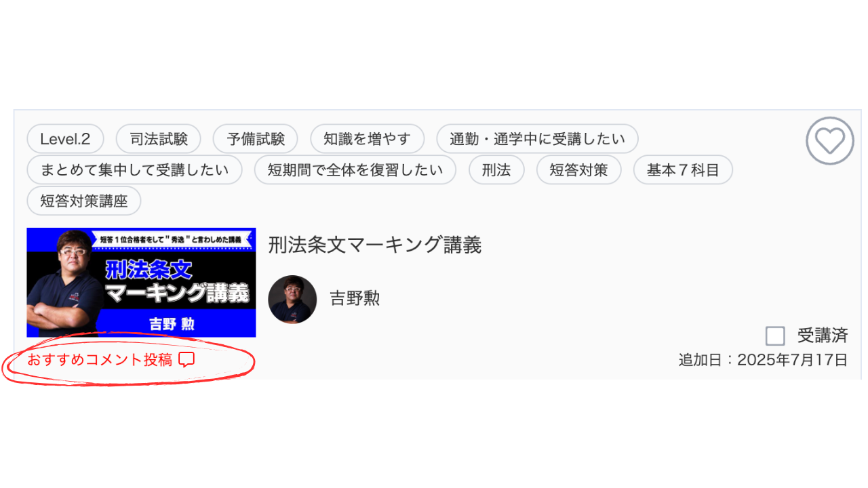Open the 刑法条文マーキング講義 course thumbnail
This screenshot has height=488, width=868.
click(141, 283)
